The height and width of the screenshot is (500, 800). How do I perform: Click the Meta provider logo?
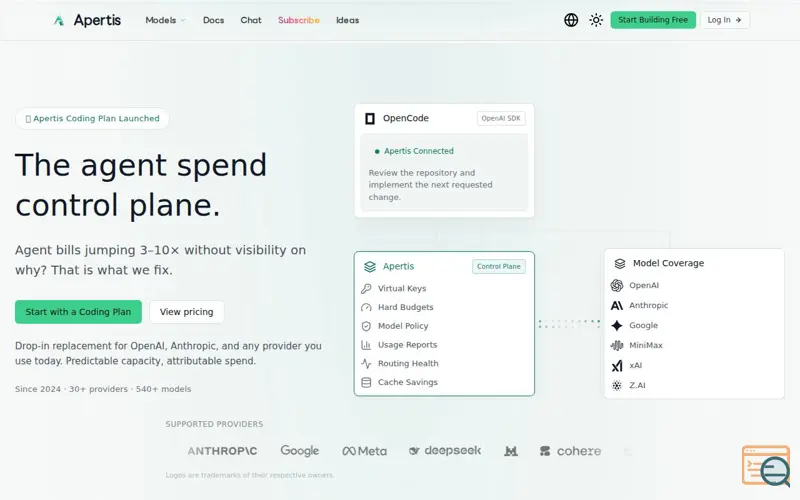point(364,451)
